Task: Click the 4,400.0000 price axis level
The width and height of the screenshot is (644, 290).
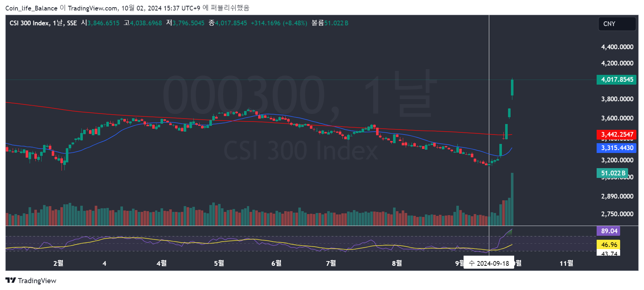Action: point(617,47)
